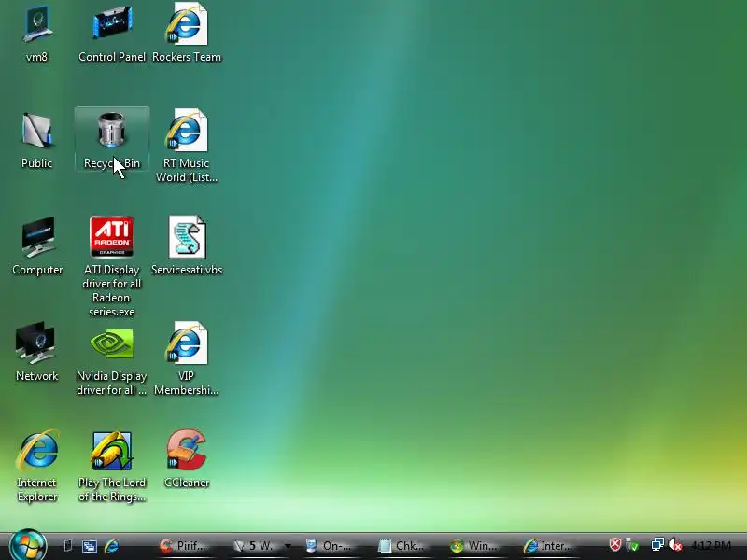Select the Computer desktop icon
Screen dimensions: 747x560
37,245
